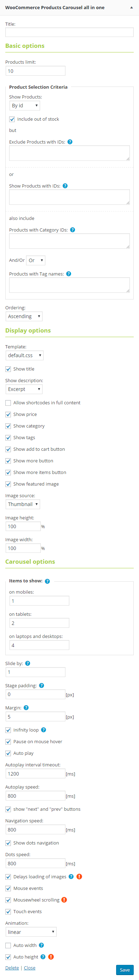Screen dimensions: 139x980
Task: Click help icon for Products with Category IDs
Action: (x=73, y=230)
